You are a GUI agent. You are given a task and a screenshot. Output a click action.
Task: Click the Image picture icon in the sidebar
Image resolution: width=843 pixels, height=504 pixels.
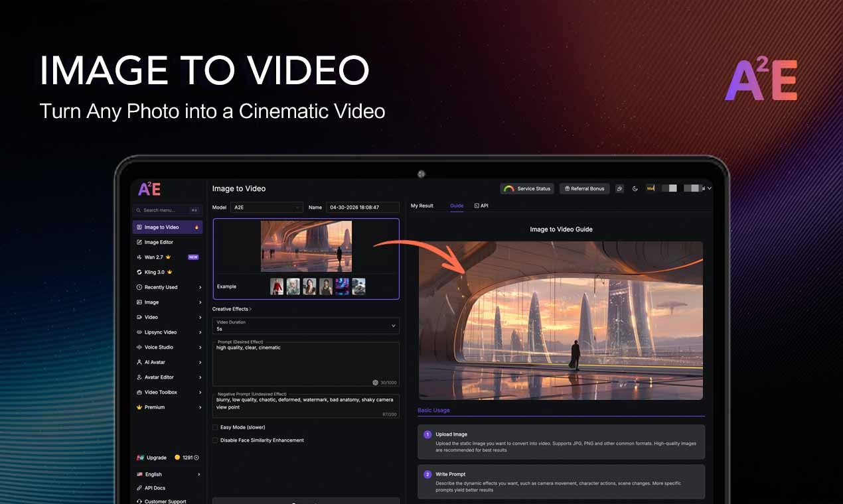(139, 302)
